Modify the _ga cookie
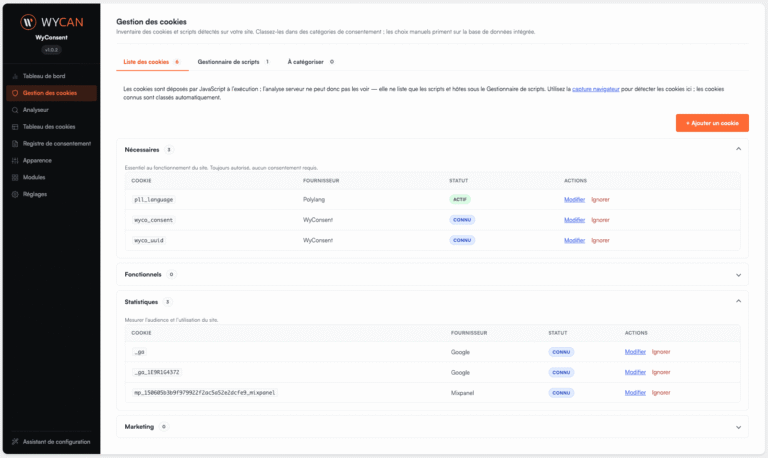Viewport: 768px width, 458px height. click(635, 352)
